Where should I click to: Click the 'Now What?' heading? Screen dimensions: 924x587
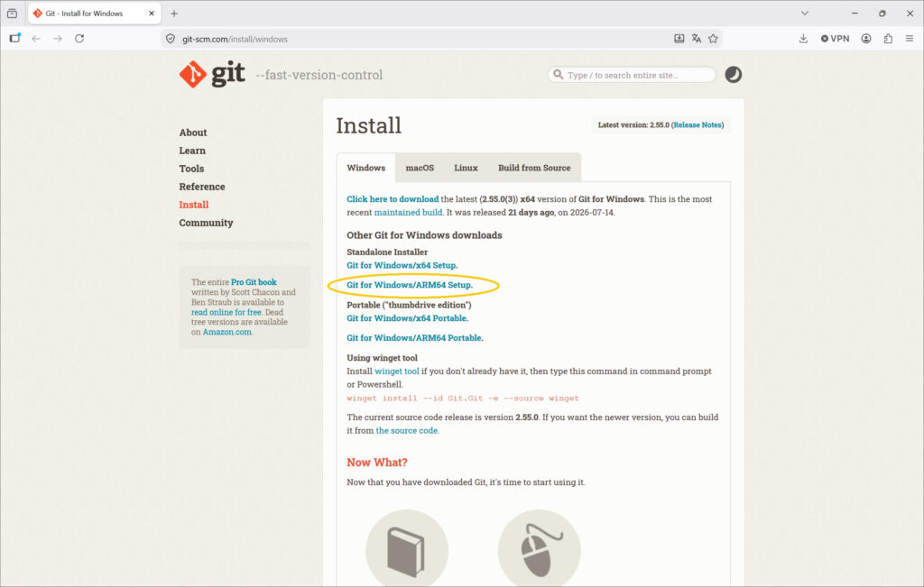point(377,463)
